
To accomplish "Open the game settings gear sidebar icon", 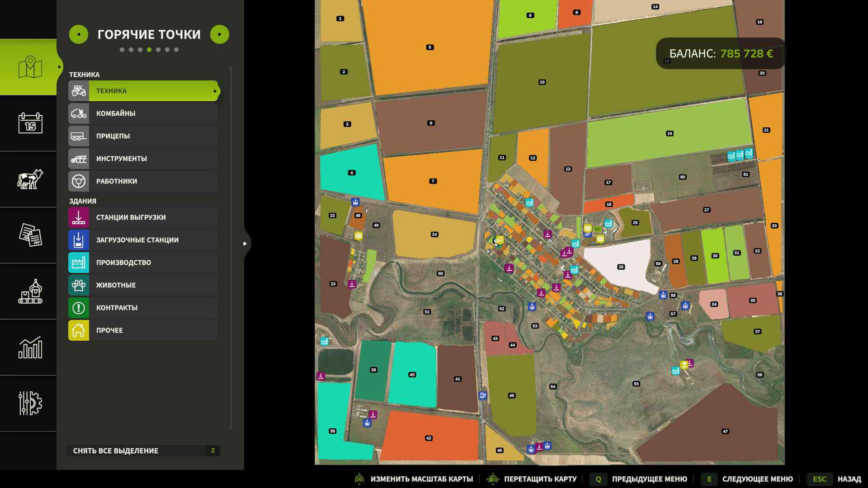I will (x=30, y=403).
